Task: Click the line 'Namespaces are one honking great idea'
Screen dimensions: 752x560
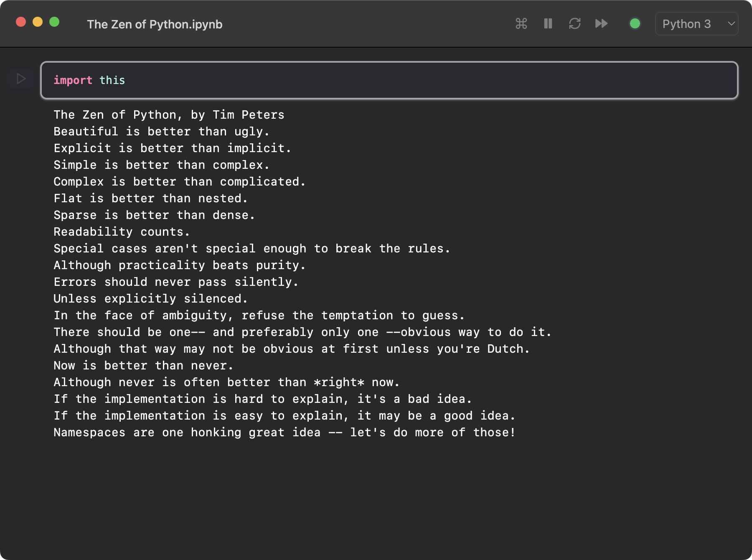Action: (x=285, y=433)
